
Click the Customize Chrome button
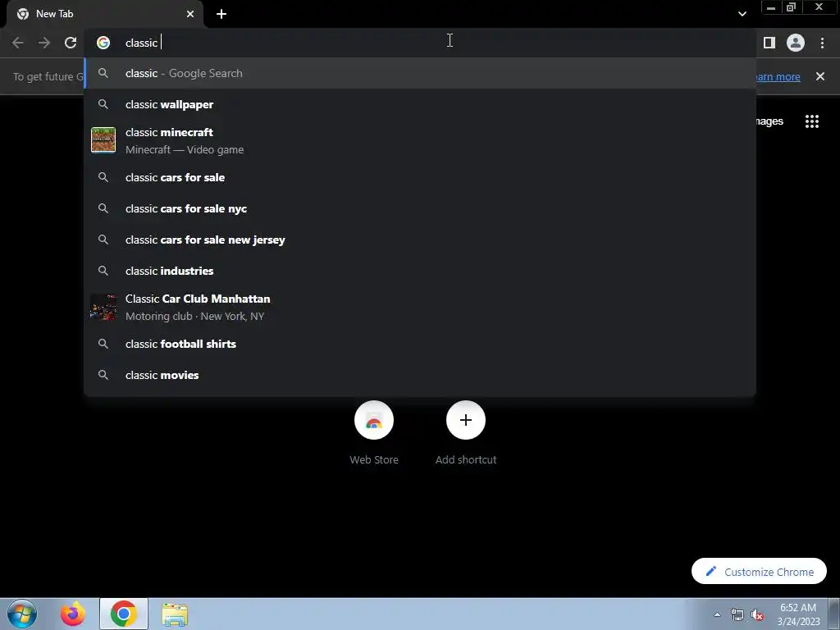(759, 572)
